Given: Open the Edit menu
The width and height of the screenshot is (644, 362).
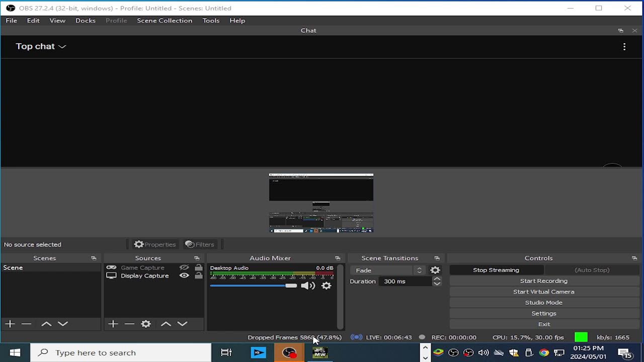Looking at the screenshot, I should click(x=33, y=21).
